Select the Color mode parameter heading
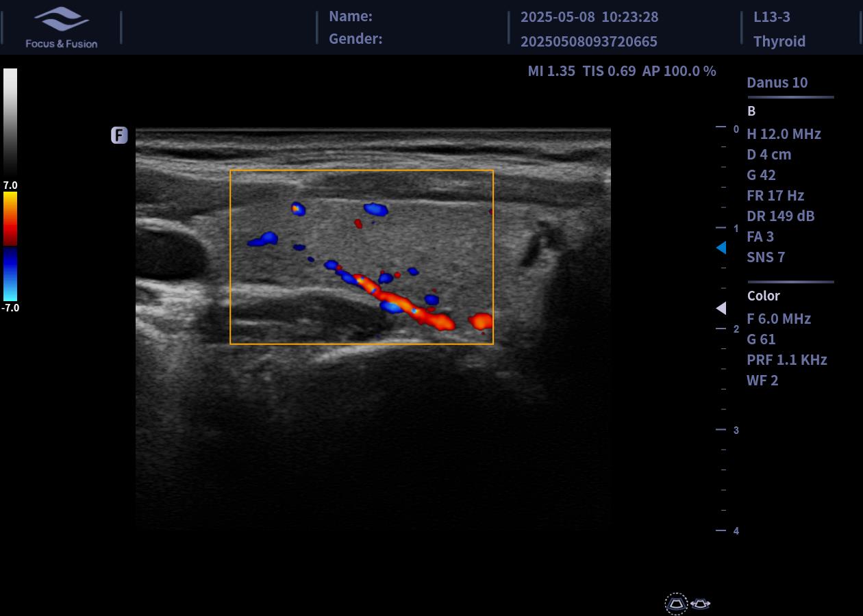863x616 pixels. pos(764,296)
